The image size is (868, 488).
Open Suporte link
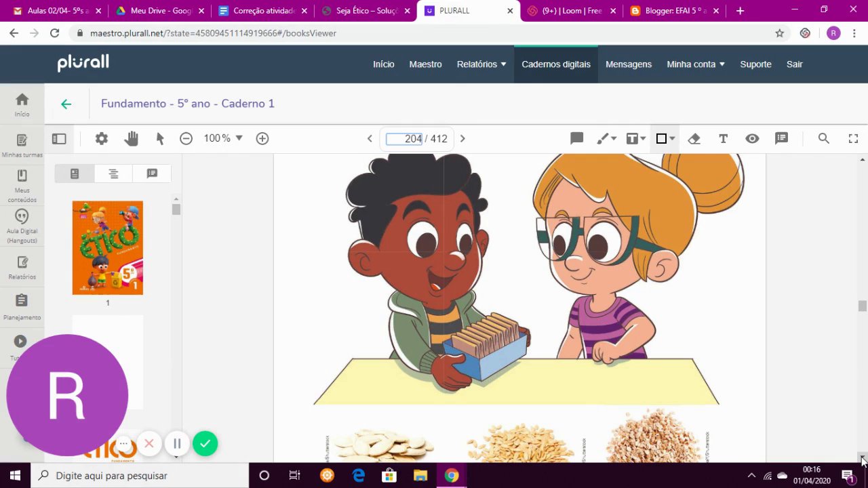tap(755, 64)
